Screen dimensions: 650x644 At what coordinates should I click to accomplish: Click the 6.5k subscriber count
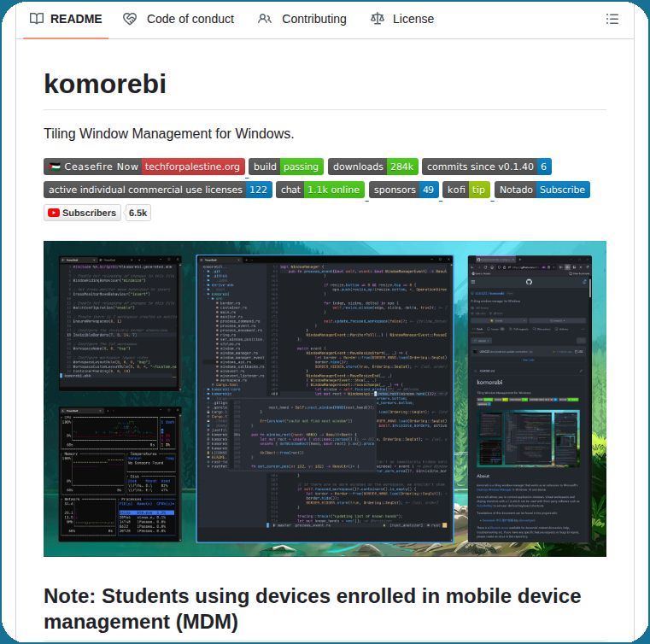coord(138,213)
